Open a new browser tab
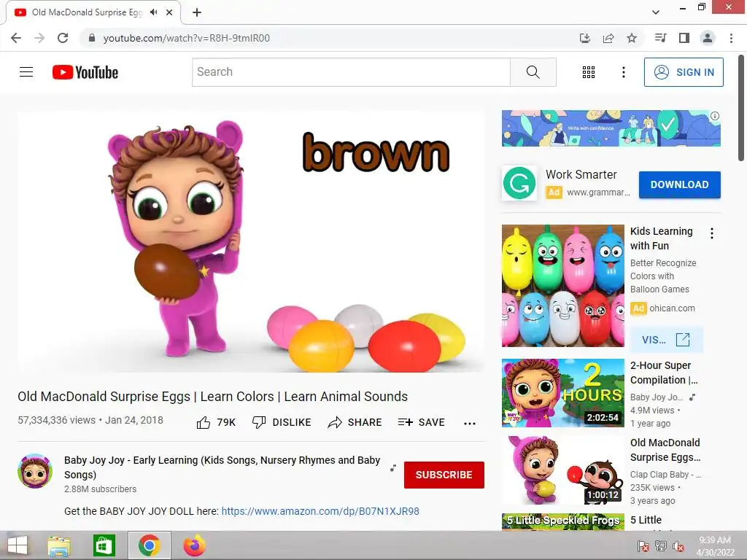This screenshot has width=747, height=560. [x=197, y=12]
